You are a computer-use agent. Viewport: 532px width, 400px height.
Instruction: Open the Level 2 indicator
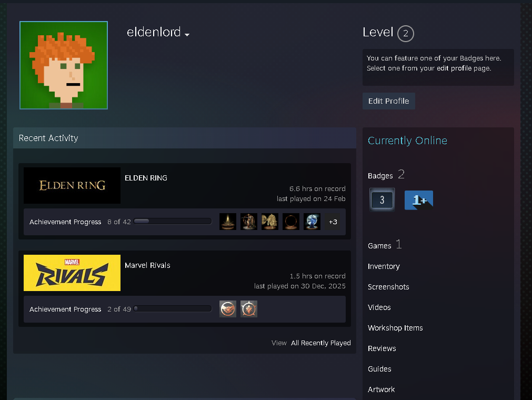coord(405,34)
